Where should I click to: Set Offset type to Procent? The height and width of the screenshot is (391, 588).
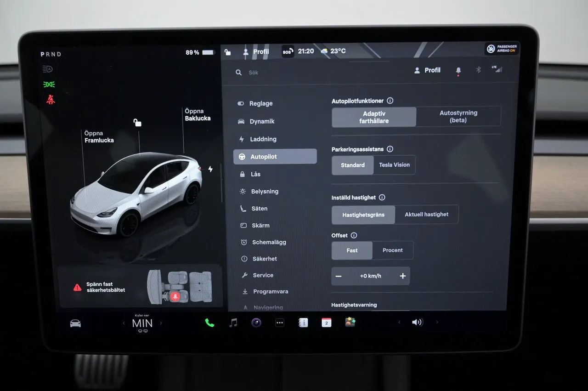pyautogui.click(x=393, y=250)
